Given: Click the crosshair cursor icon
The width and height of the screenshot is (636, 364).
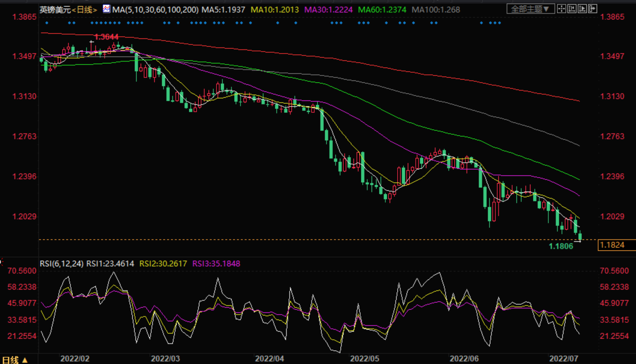Looking at the screenshot, I should [561, 9].
